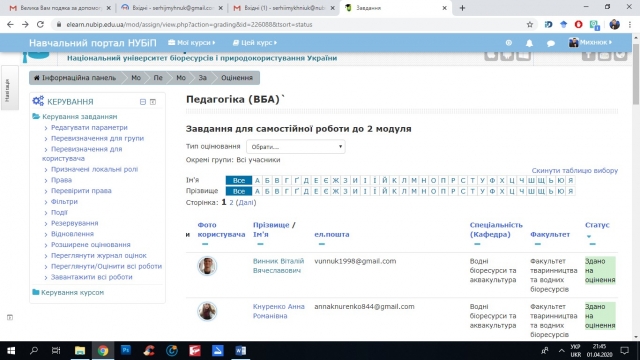Collapse Керування завданням folder
Screen dimensions: 640x360
75,116
